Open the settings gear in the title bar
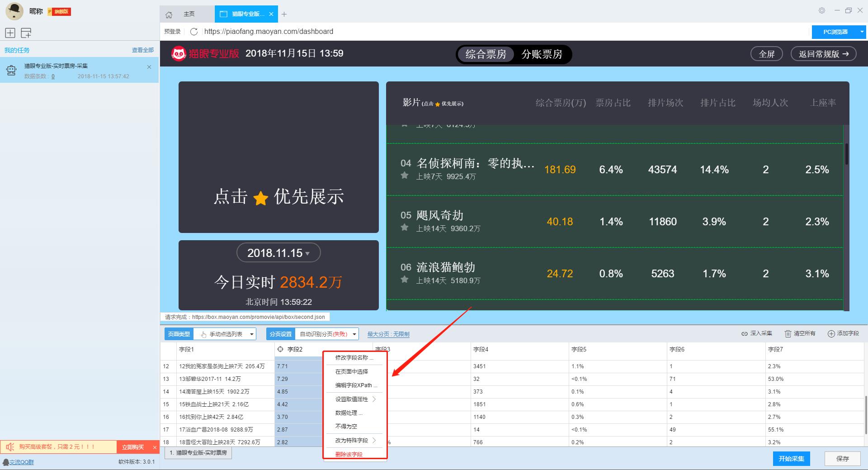Viewport: 868px width, 470px height. (x=822, y=10)
